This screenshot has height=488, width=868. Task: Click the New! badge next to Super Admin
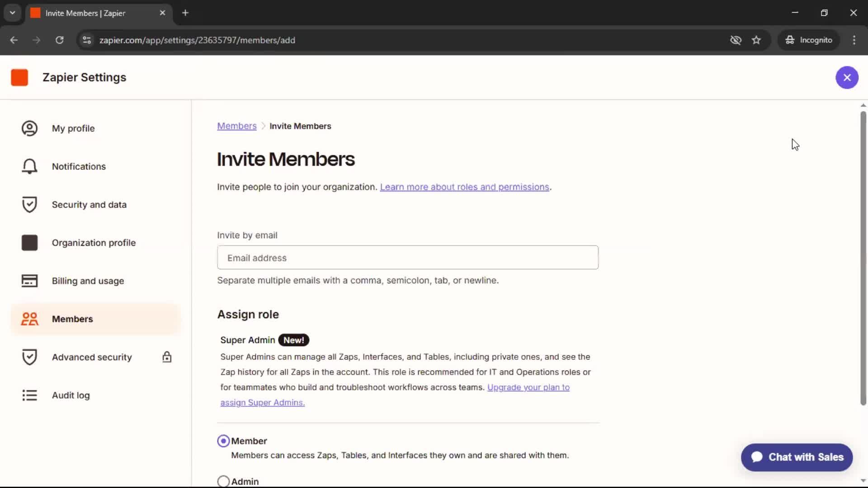(x=293, y=340)
